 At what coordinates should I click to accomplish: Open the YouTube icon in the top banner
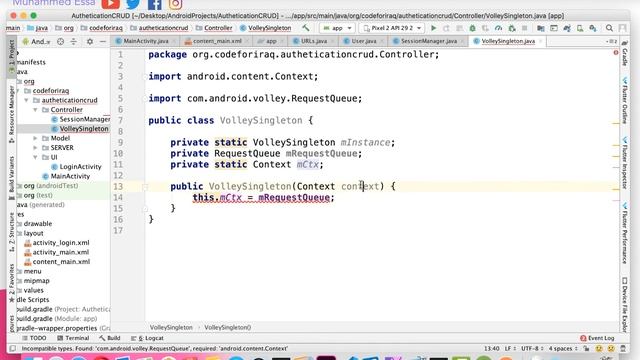click(111, 4)
